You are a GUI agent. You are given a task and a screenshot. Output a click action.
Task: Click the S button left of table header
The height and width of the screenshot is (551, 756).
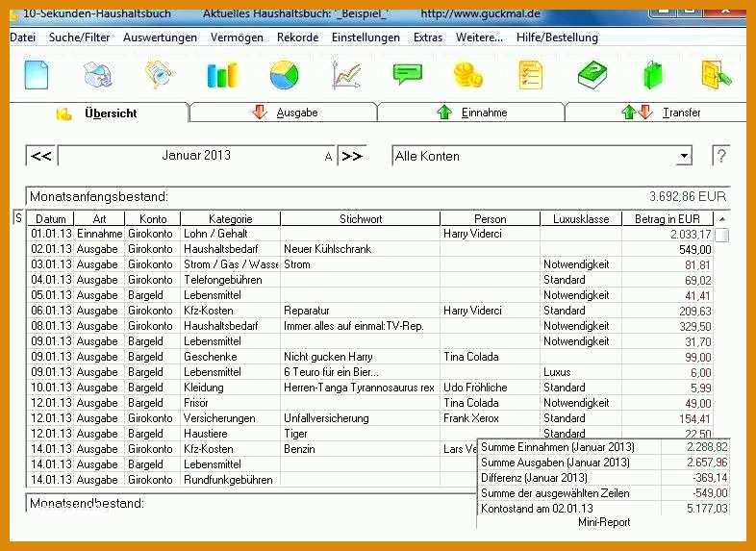tap(18, 218)
